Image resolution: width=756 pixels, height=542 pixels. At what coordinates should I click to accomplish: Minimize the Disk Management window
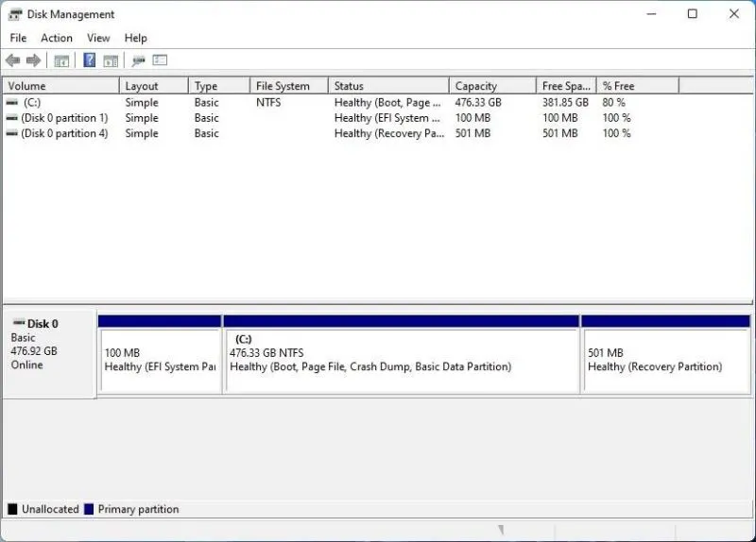point(651,14)
